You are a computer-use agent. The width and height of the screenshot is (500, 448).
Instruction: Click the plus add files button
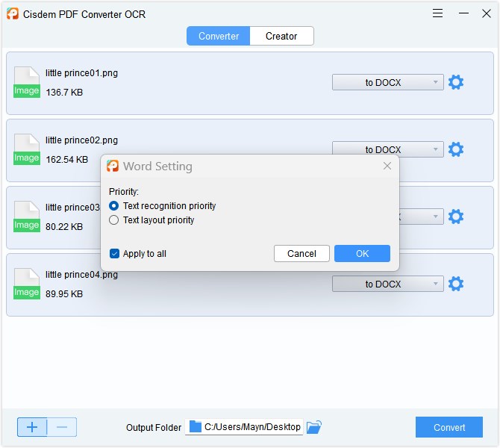pyautogui.click(x=32, y=427)
